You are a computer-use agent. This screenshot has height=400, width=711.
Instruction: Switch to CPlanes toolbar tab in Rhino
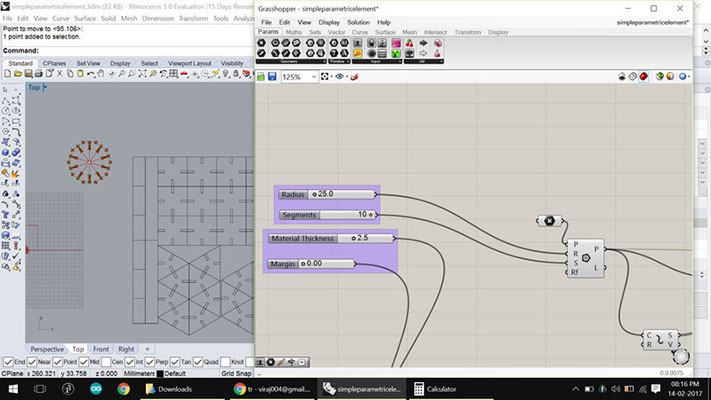(54, 63)
